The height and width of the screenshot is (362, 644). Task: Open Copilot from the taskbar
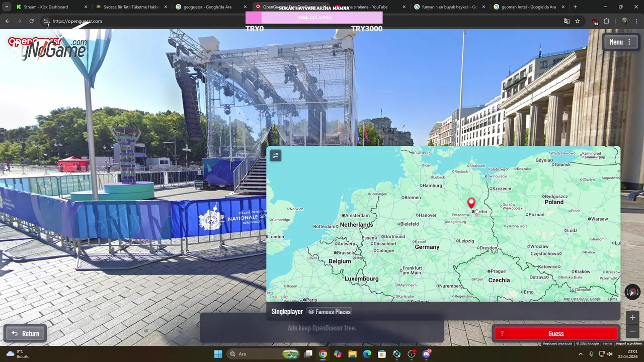point(338,354)
